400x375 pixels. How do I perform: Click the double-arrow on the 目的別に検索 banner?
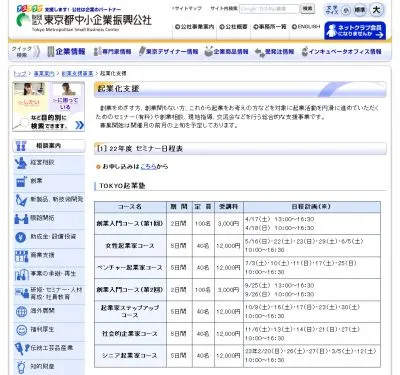click(x=80, y=125)
